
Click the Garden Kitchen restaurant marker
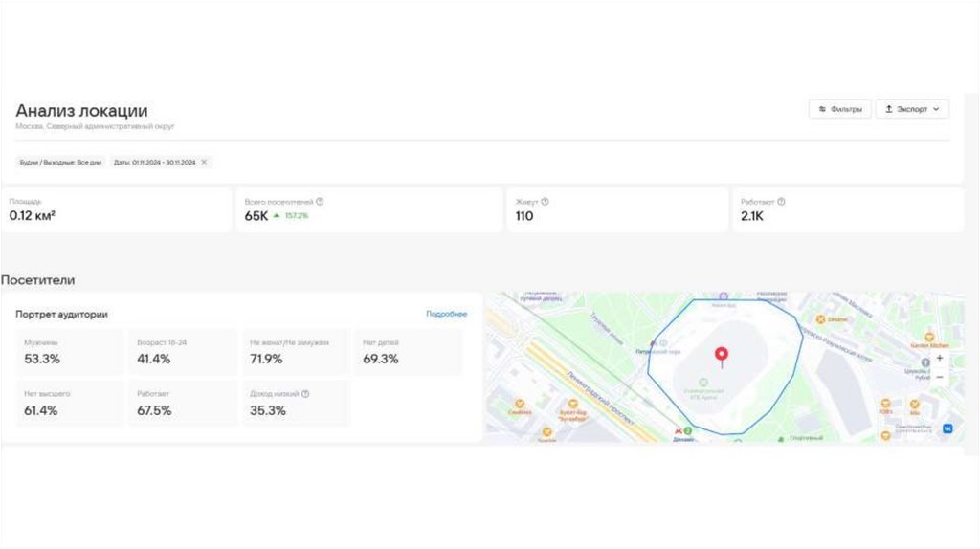(x=929, y=338)
